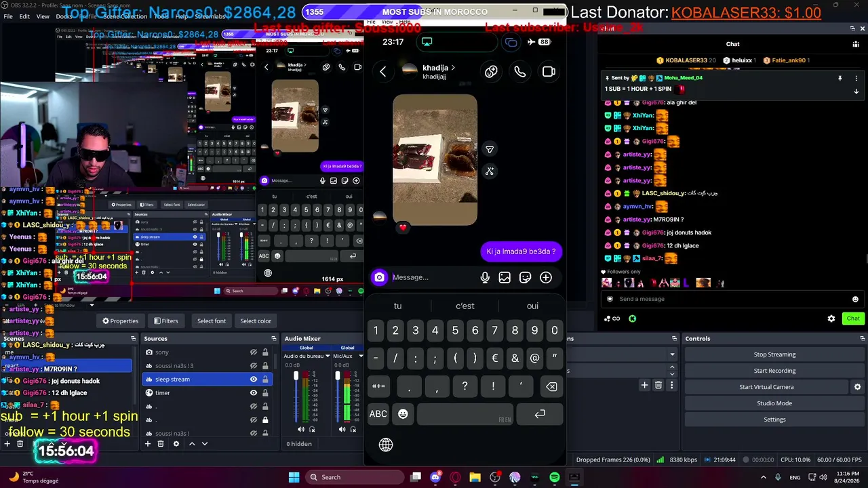This screenshot has width=868, height=488.
Task: Click Start Virtual Camera
Action: (x=766, y=387)
